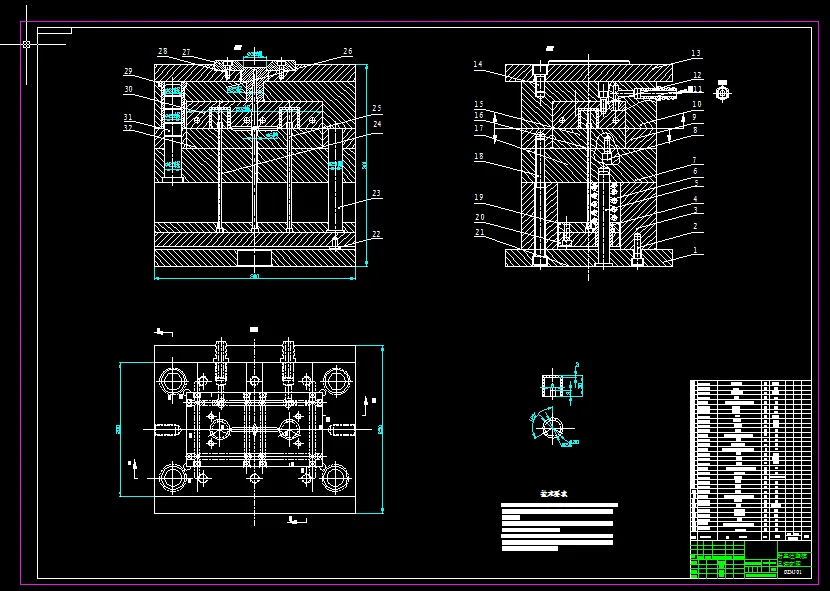The image size is (830, 591).
Task: Click part number 21 label
Action: point(480,232)
